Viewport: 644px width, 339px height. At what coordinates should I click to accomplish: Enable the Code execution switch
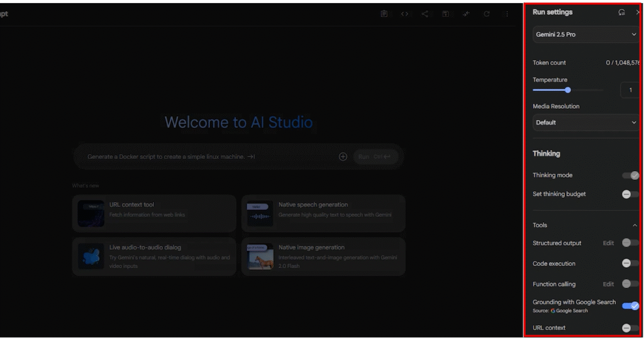pos(630,264)
